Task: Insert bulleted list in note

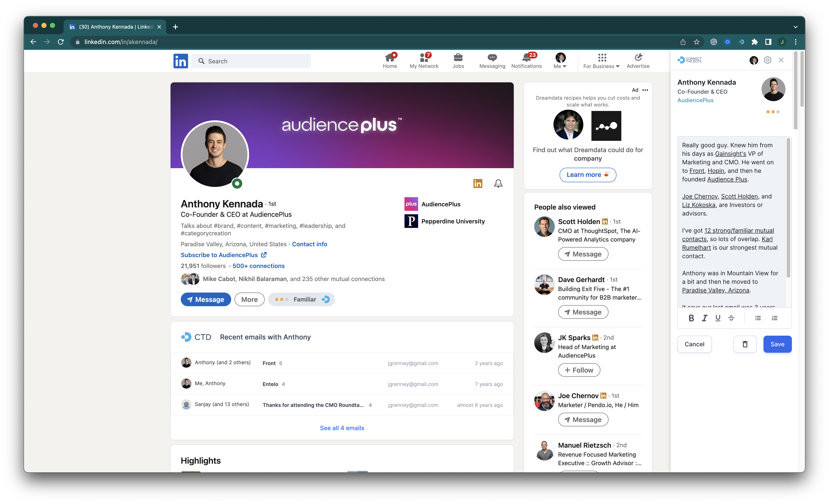Action: 758,318
